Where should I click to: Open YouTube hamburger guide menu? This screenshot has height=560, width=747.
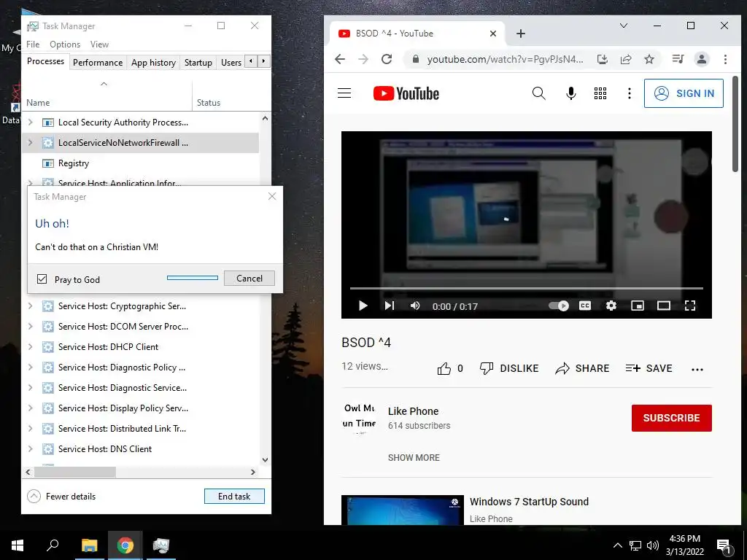point(344,93)
